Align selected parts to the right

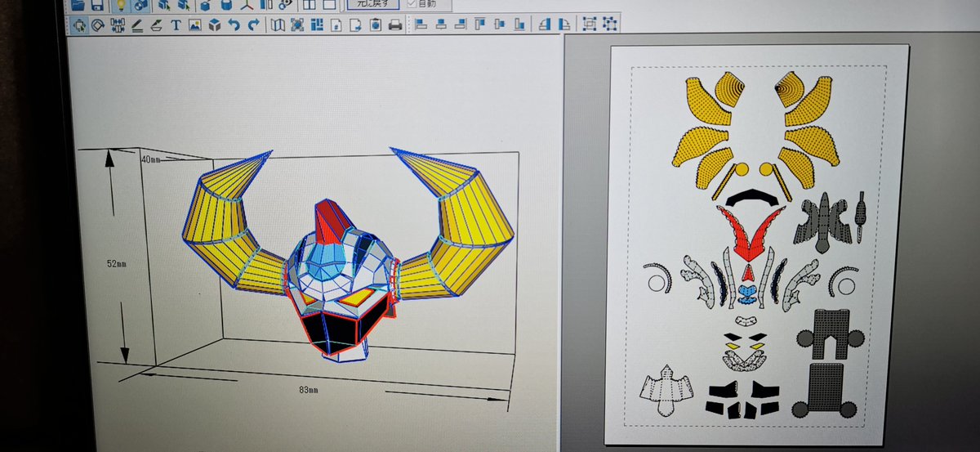pyautogui.click(x=461, y=24)
